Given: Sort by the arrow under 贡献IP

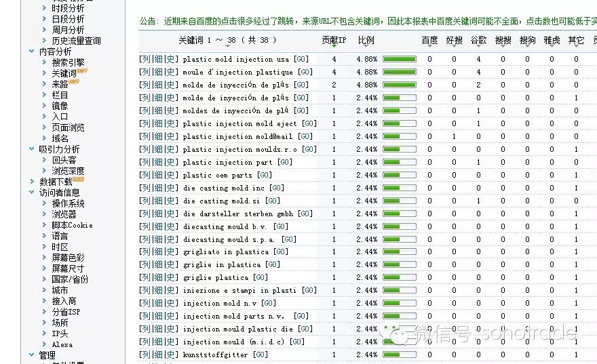Looking at the screenshot, I should [334, 46].
